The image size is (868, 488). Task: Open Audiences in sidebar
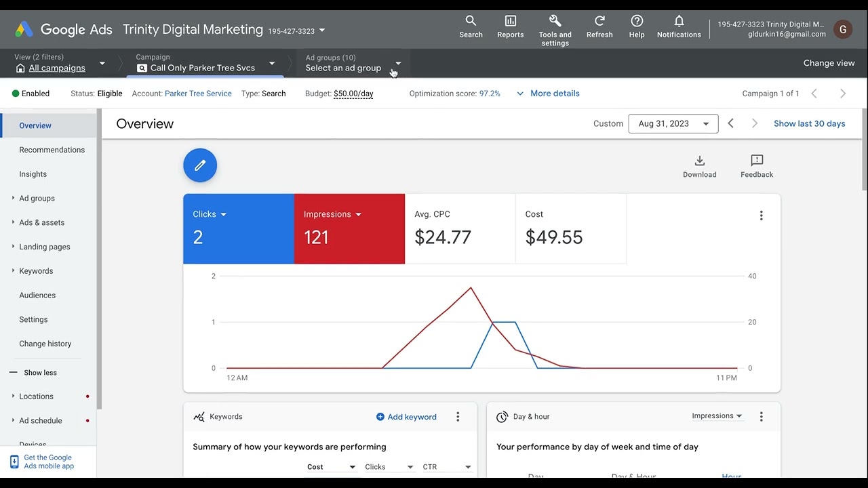pos(37,296)
